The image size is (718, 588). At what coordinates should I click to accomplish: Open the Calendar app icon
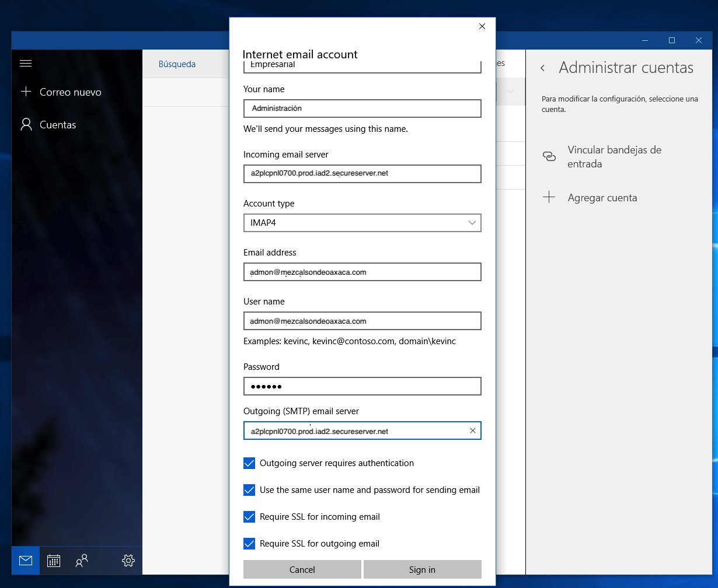(54, 561)
